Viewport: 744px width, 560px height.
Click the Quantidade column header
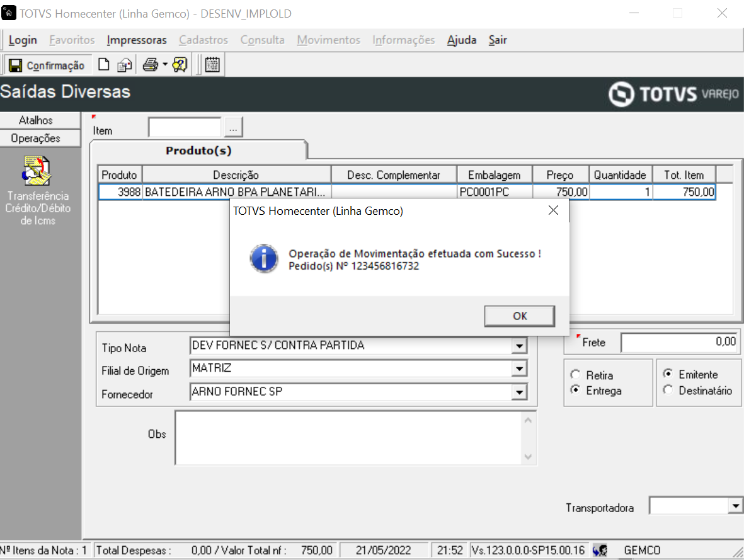click(x=620, y=175)
